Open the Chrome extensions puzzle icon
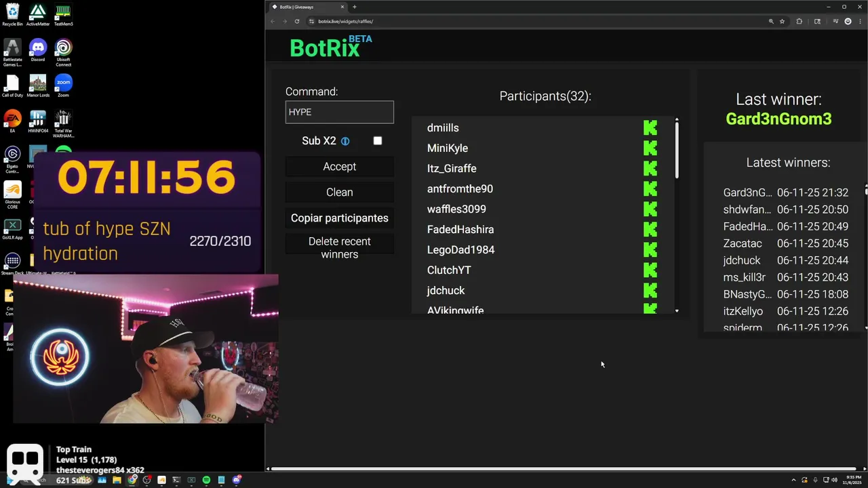This screenshot has height=488, width=868. (799, 21)
